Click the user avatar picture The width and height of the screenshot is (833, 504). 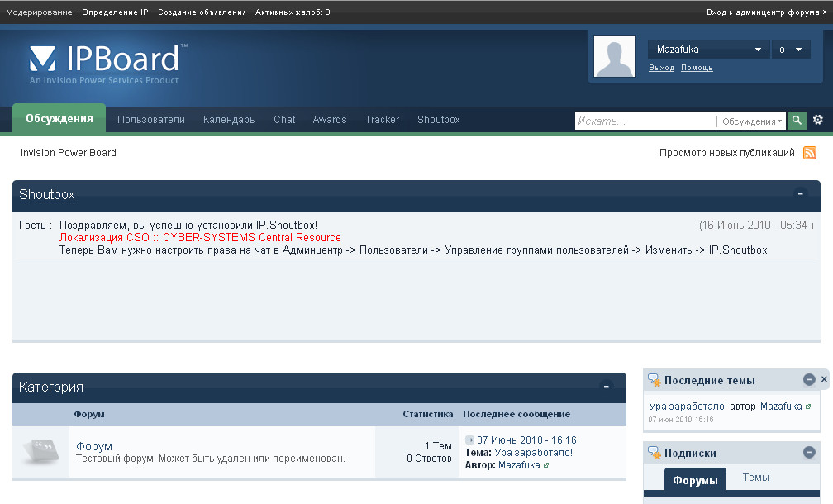click(615, 56)
